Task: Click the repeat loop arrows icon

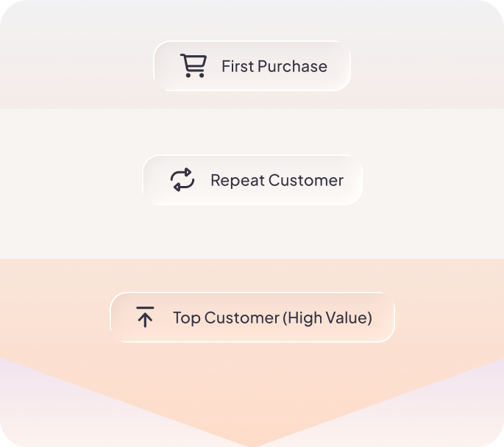Action: [182, 180]
